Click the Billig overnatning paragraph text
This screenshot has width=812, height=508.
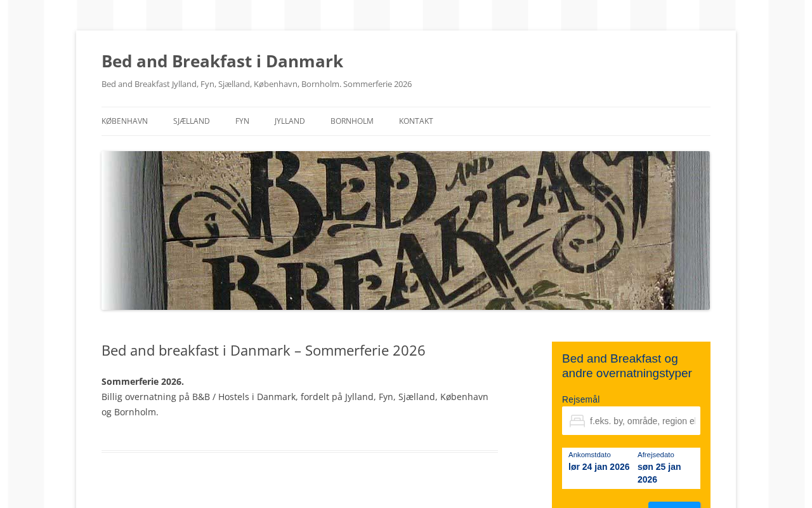point(294,404)
